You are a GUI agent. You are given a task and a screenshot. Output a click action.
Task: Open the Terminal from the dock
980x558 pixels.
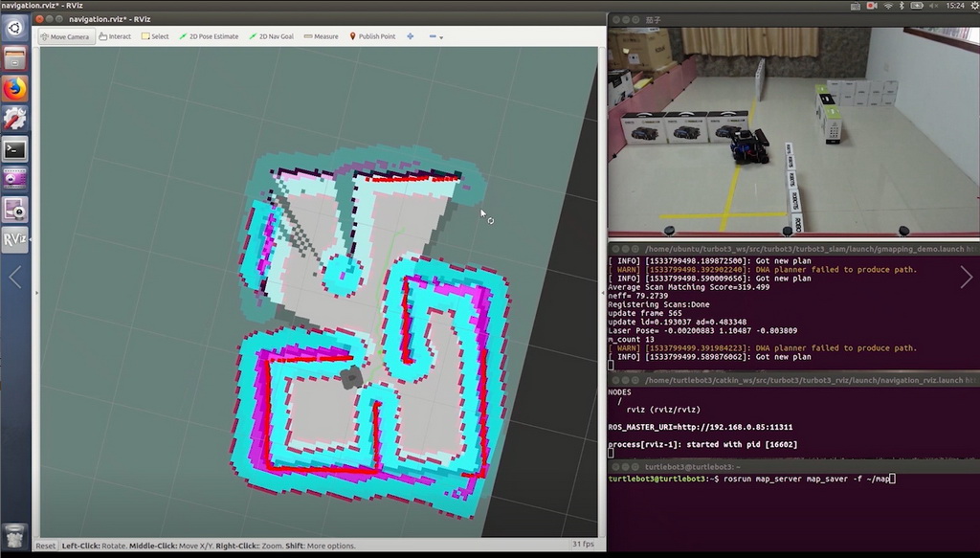click(15, 149)
